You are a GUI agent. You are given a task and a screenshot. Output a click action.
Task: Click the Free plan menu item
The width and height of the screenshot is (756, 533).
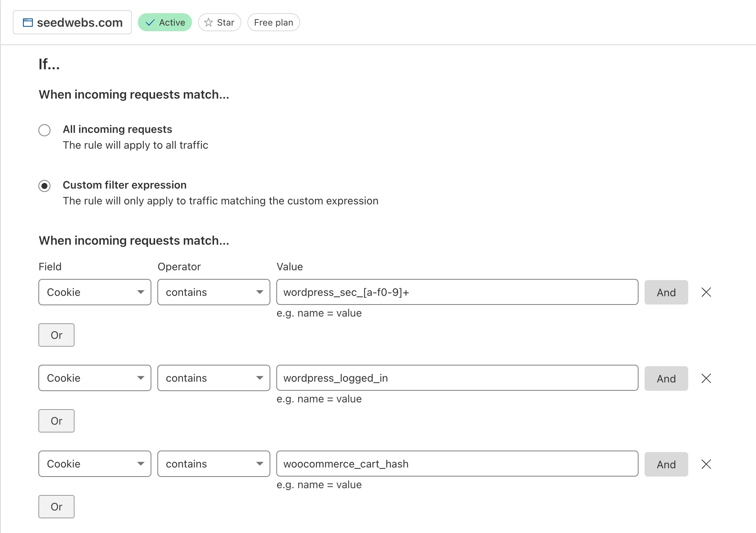[x=274, y=23]
